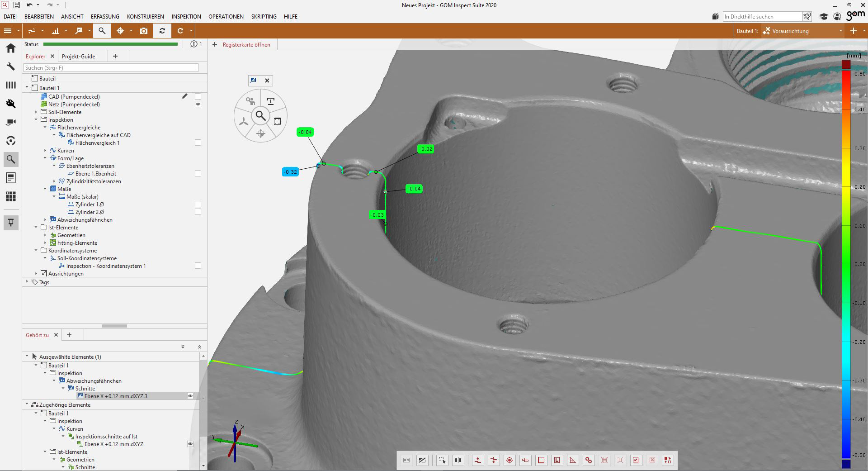Toggle checkbox for Zylinder 2.Ø
Viewport: 868px width, 471px height.
coord(198,212)
